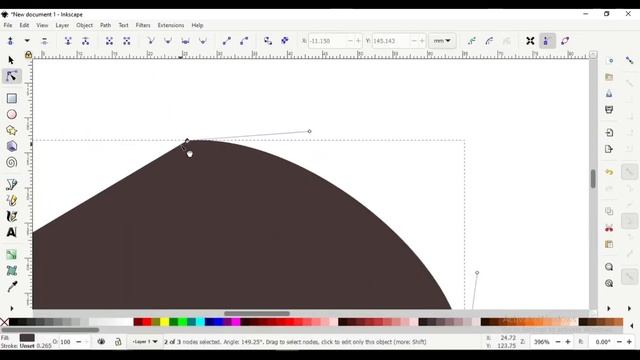Make selected segments curves

(244, 41)
